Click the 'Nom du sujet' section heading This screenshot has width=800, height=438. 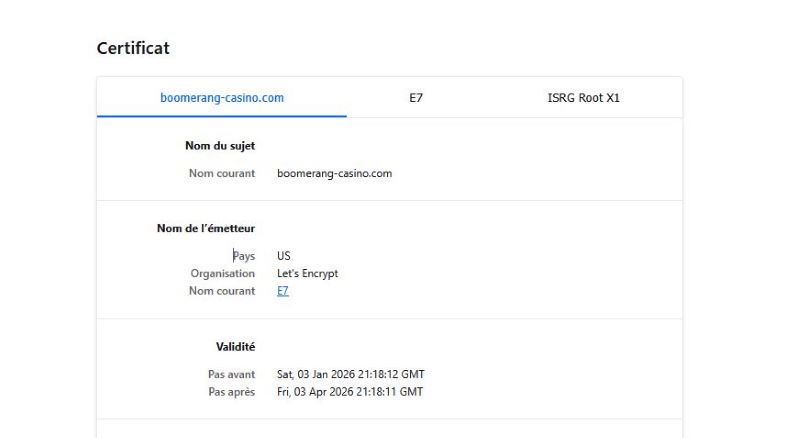[x=220, y=146]
